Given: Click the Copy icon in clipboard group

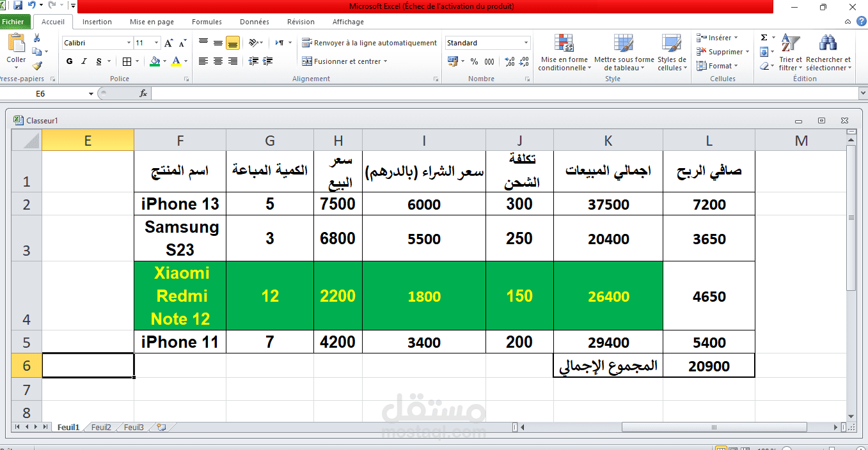Looking at the screenshot, I should click(x=37, y=52).
